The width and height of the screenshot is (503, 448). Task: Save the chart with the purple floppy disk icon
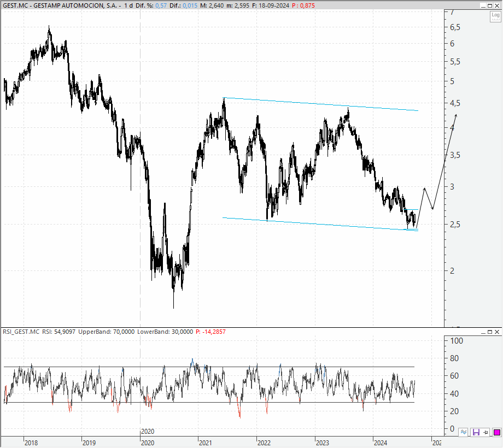click(x=476, y=432)
